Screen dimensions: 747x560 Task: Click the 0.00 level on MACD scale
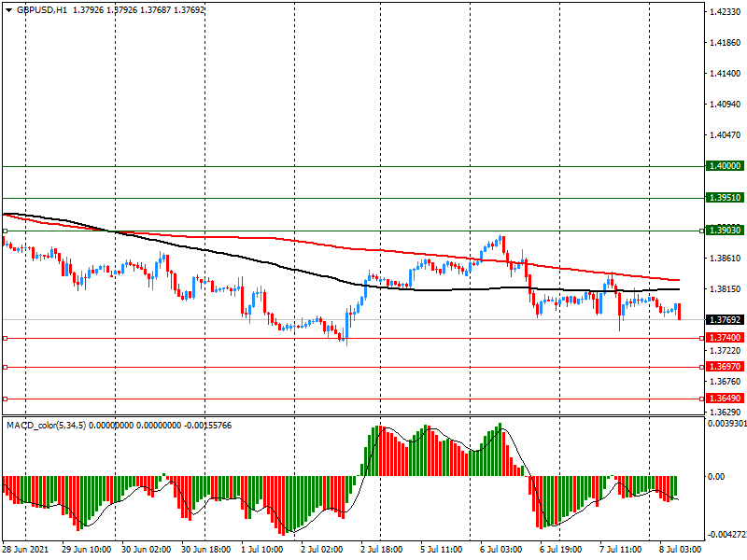point(716,476)
